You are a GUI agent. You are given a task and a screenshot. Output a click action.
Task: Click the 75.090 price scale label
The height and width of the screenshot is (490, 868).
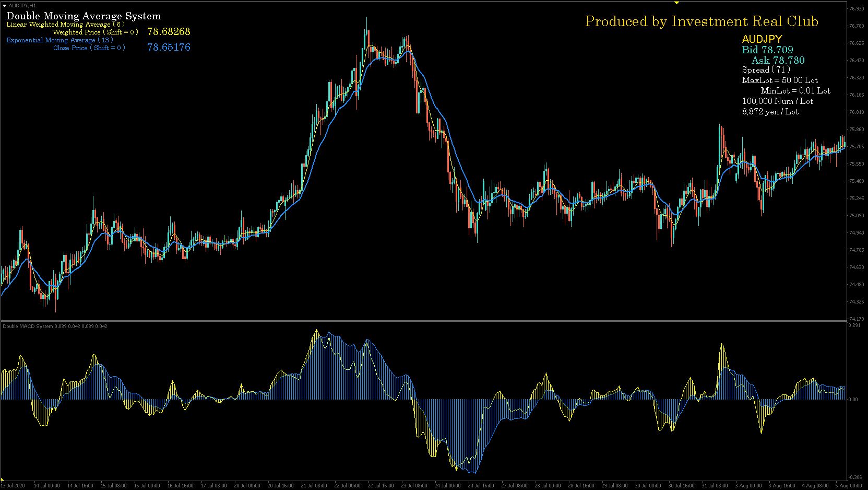(856, 216)
